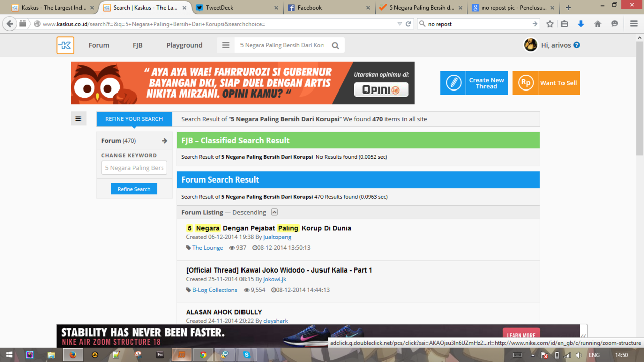This screenshot has height=362, width=644.
Task: Click the Firefox bookmark star icon
Action: pos(550,24)
